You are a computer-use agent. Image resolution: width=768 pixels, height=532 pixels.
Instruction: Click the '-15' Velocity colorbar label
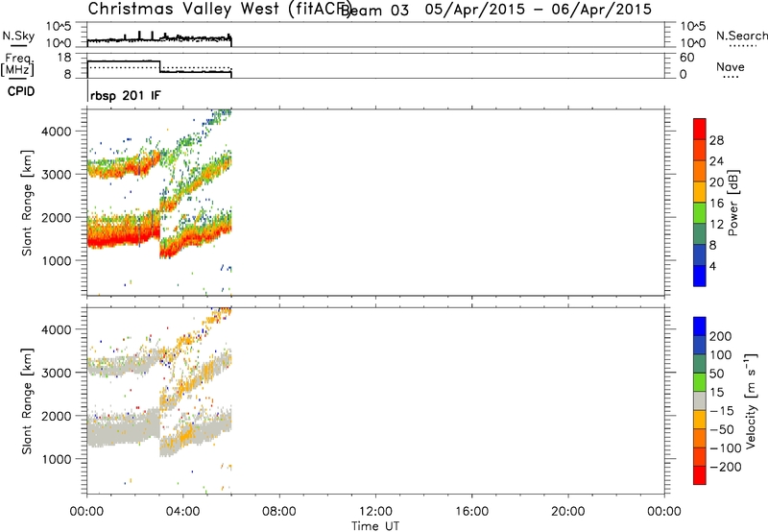click(x=722, y=411)
